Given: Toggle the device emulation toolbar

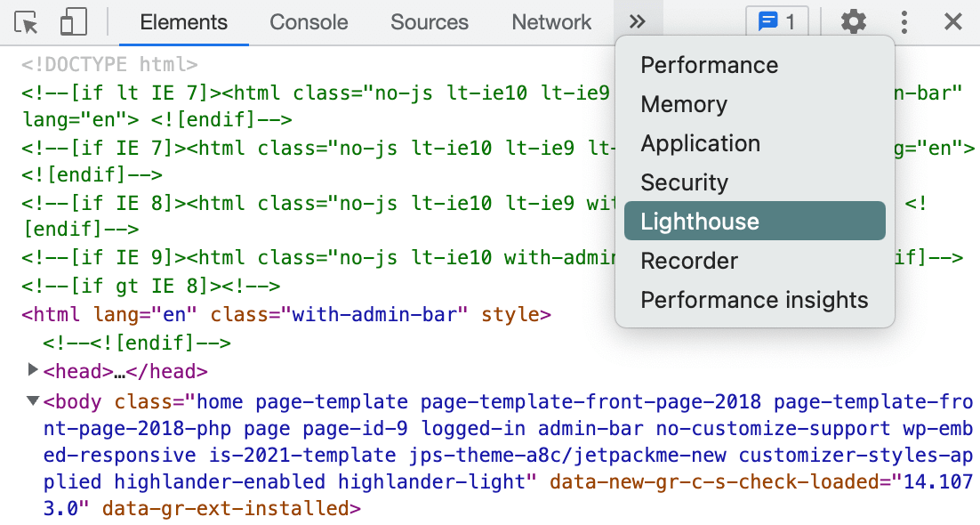Looking at the screenshot, I should point(74,22).
